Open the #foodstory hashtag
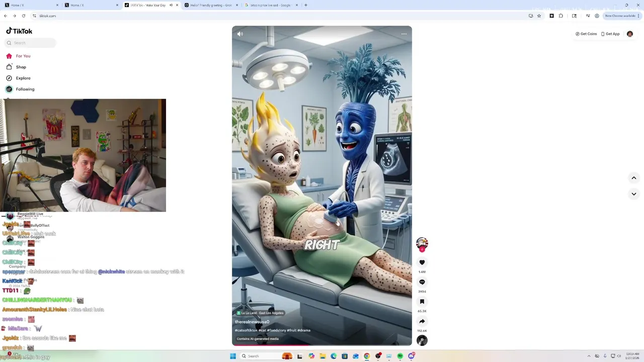The height and width of the screenshot is (362, 644). coord(276,330)
